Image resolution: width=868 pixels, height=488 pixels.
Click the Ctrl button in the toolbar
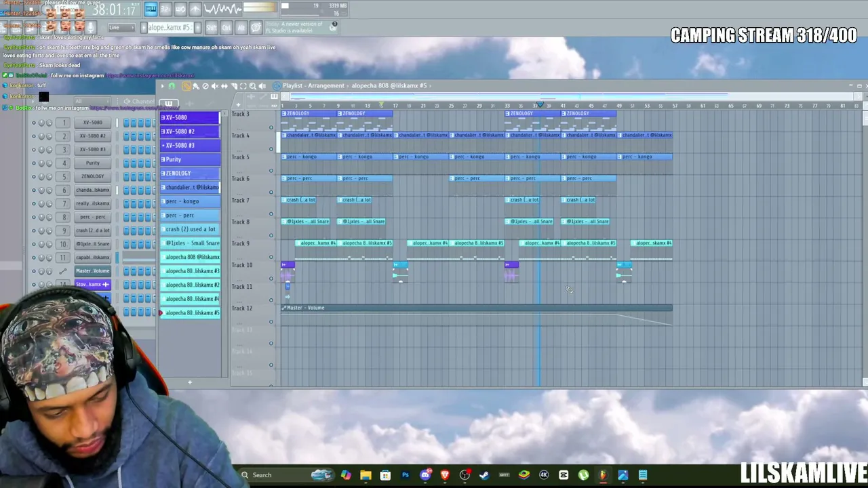pos(226,27)
